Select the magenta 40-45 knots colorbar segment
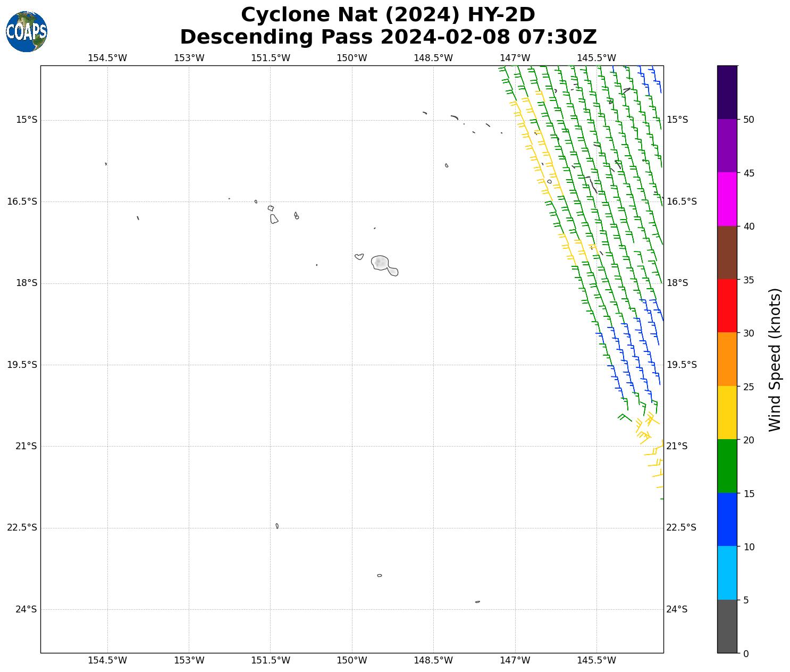This screenshot has width=790, height=672. pos(727,199)
